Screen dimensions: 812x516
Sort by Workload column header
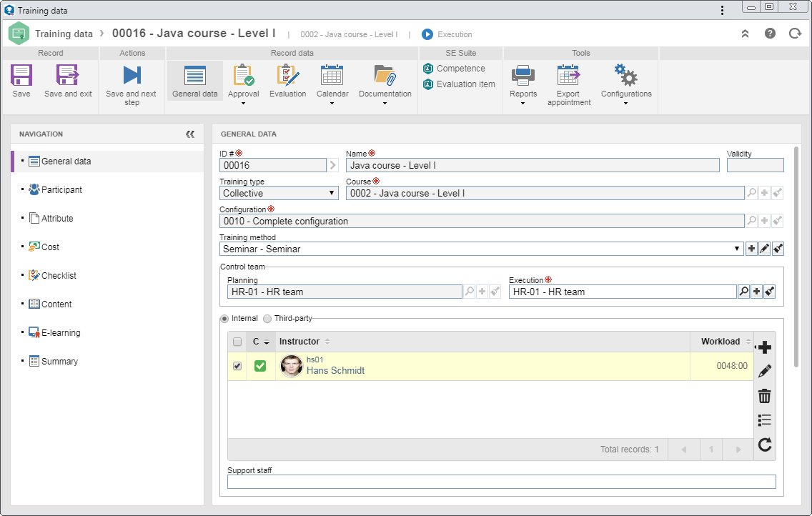pos(721,342)
